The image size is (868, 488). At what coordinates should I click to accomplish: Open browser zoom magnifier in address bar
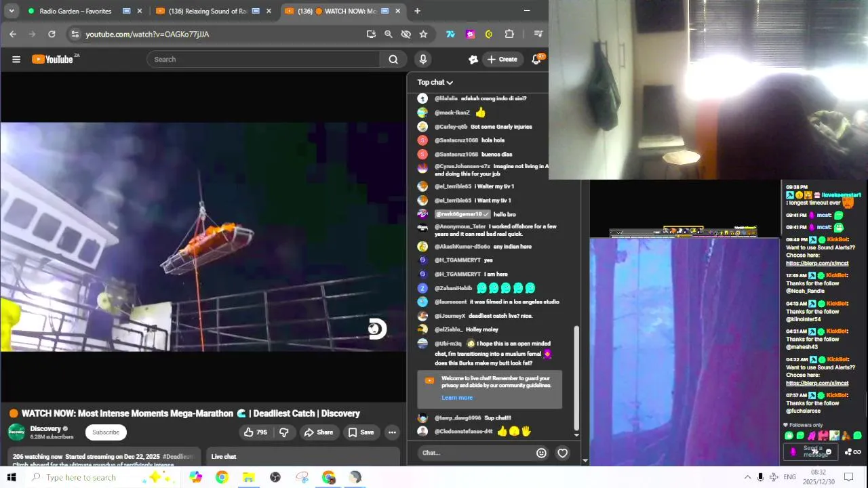[389, 34]
